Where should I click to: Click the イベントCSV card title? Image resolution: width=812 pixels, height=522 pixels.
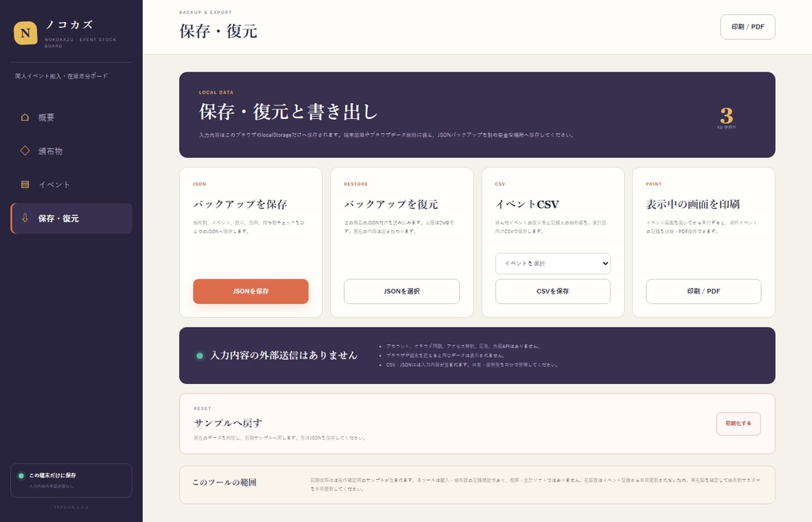click(x=527, y=204)
